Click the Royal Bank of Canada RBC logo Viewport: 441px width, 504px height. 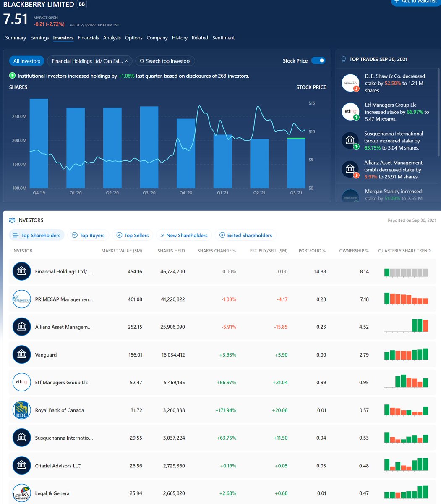click(21, 410)
